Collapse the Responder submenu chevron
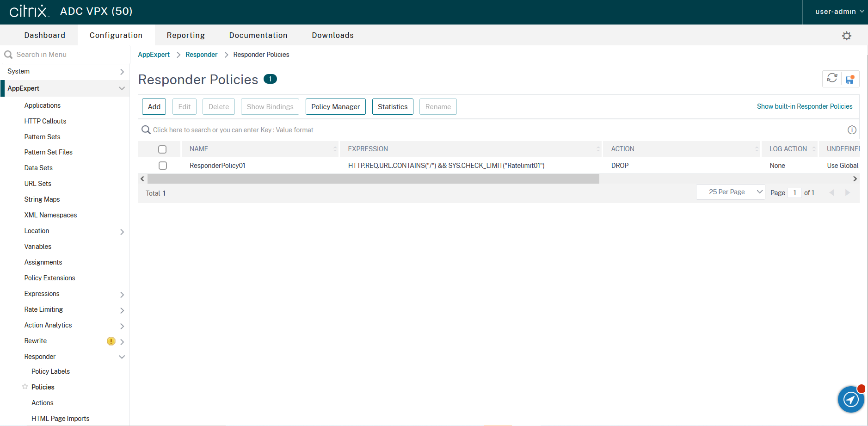This screenshot has width=868, height=426. pos(122,357)
